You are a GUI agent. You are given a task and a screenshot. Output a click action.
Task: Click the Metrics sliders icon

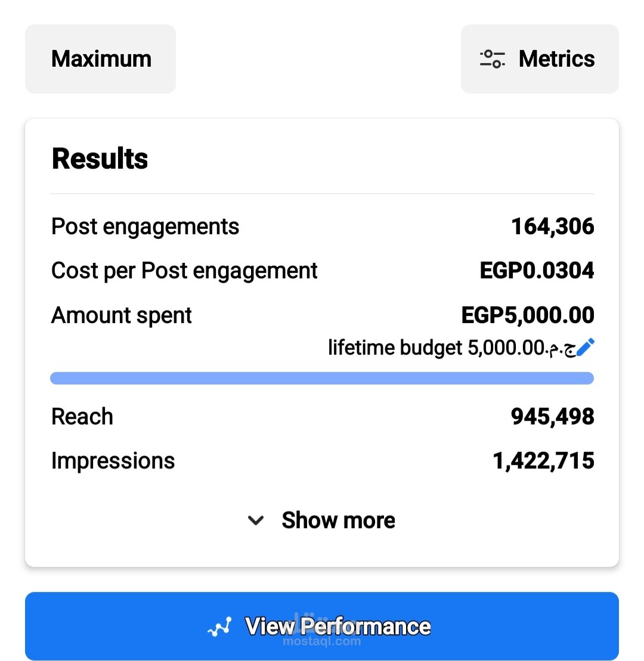point(492,58)
